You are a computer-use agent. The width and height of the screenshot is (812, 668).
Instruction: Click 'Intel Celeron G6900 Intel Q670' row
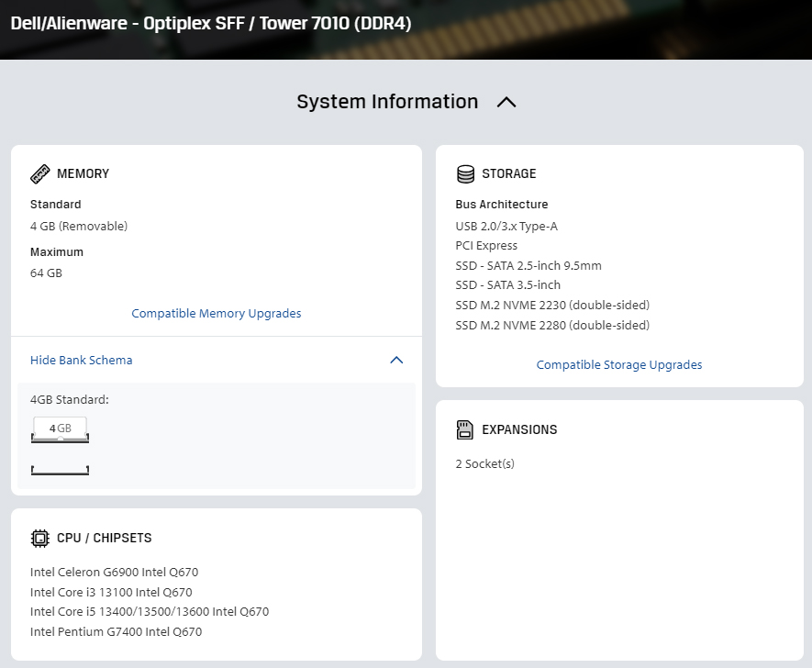coord(114,573)
